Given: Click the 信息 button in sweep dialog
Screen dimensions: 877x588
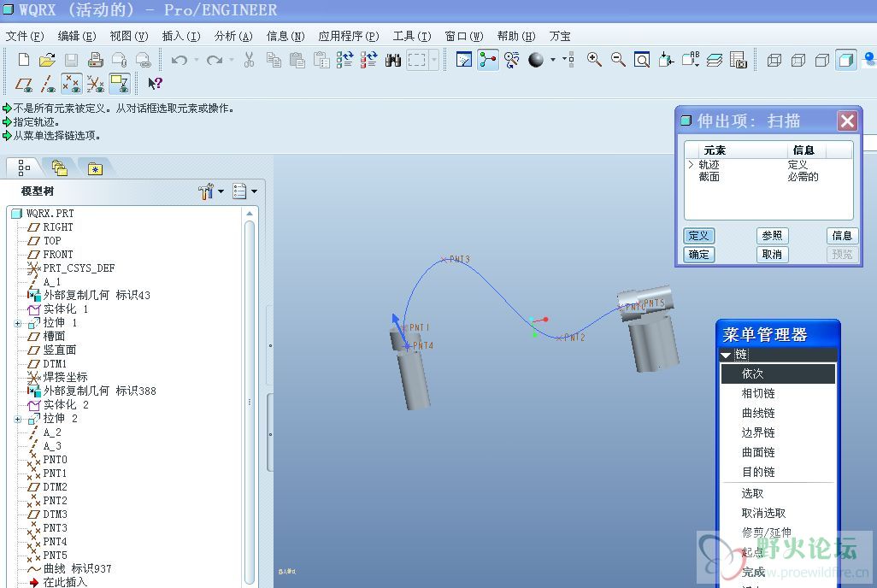Looking at the screenshot, I should click(842, 236).
